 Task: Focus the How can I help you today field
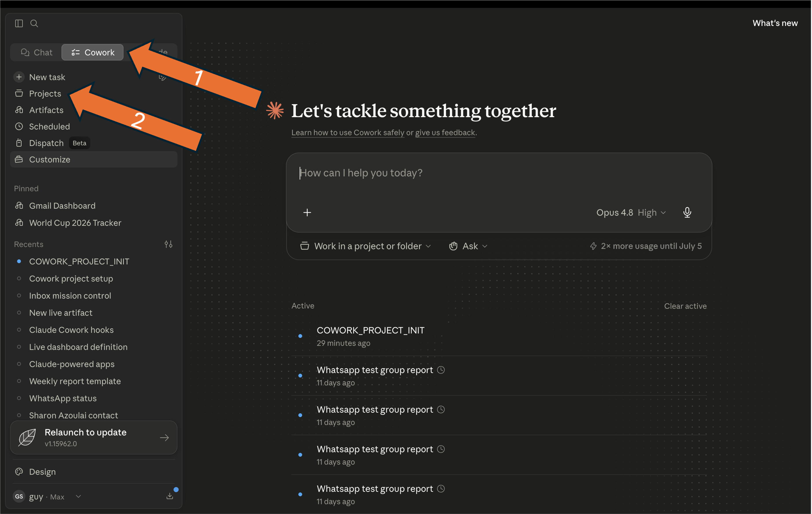pos(498,173)
